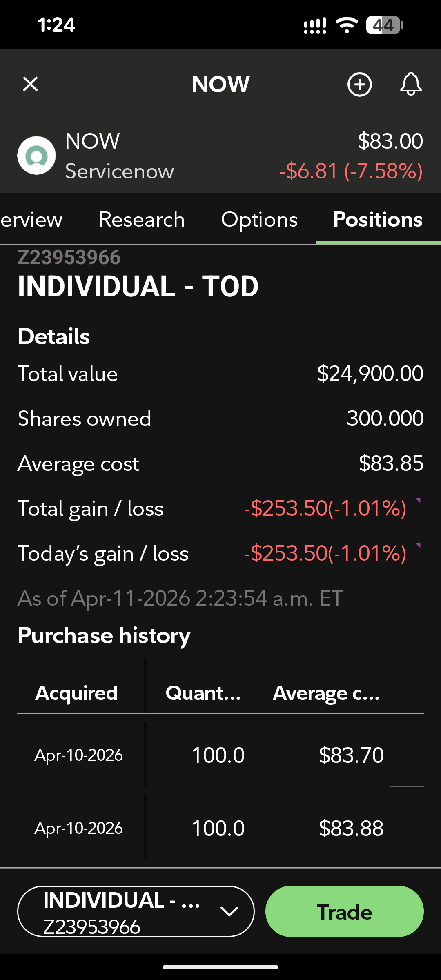Open price alerts bell icon

coord(410,85)
